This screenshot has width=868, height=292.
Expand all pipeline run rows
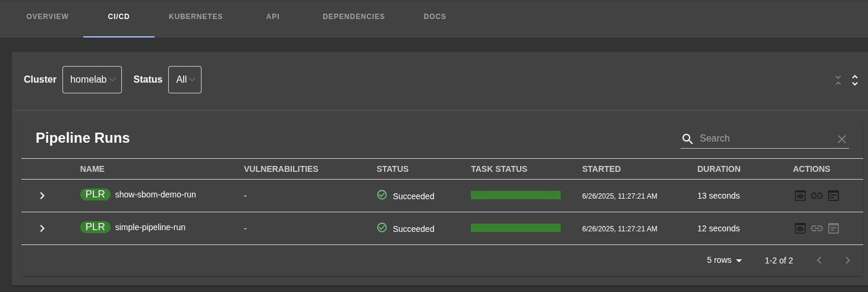(x=855, y=80)
